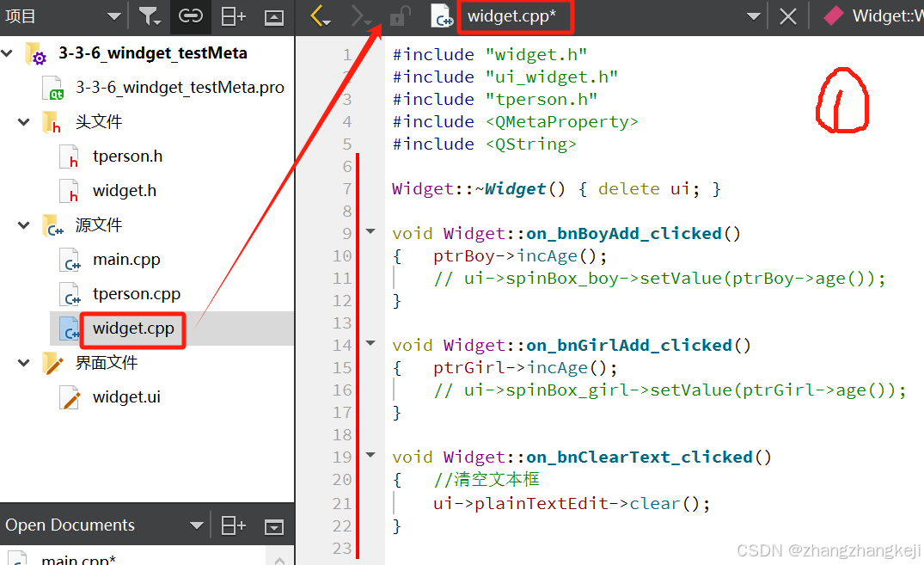
Task: Go forward with the grey right arrow
Action: (359, 16)
